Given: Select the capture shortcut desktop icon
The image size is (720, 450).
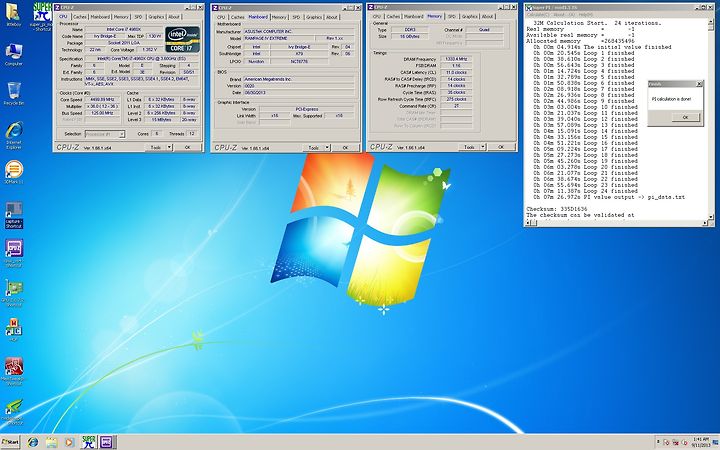Looking at the screenshot, I should (14, 214).
